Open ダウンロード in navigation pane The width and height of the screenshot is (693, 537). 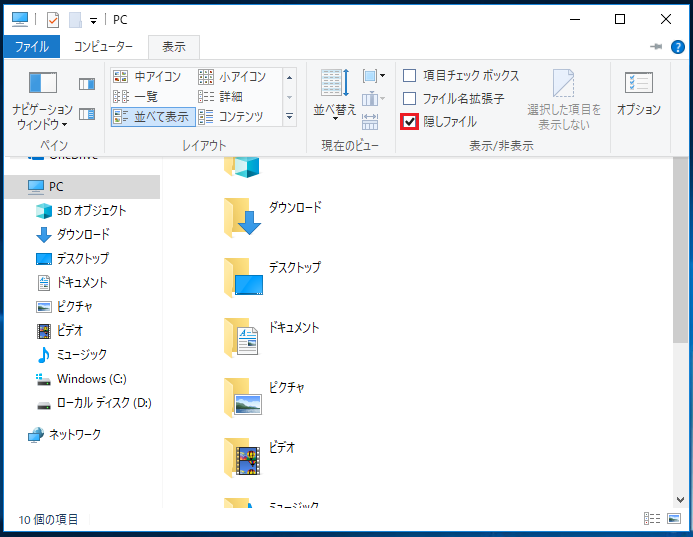coord(83,234)
